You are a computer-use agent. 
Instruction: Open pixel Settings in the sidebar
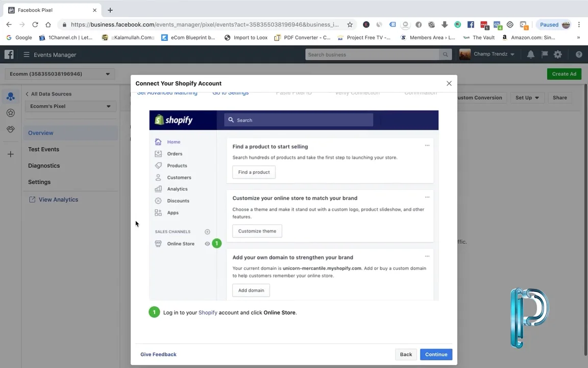coord(39,182)
